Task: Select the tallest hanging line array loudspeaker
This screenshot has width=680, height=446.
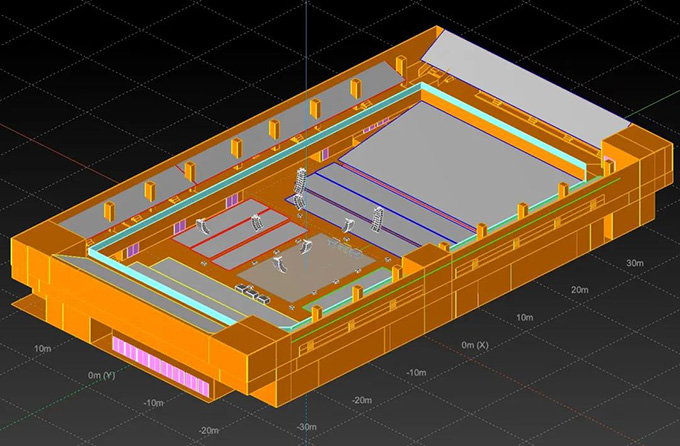Action: (x=301, y=181)
